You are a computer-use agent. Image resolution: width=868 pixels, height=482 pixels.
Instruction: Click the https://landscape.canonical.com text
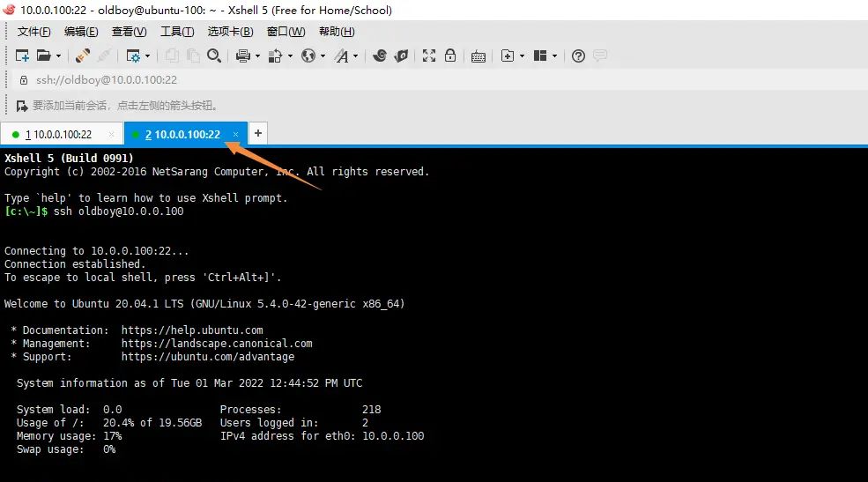coord(217,344)
